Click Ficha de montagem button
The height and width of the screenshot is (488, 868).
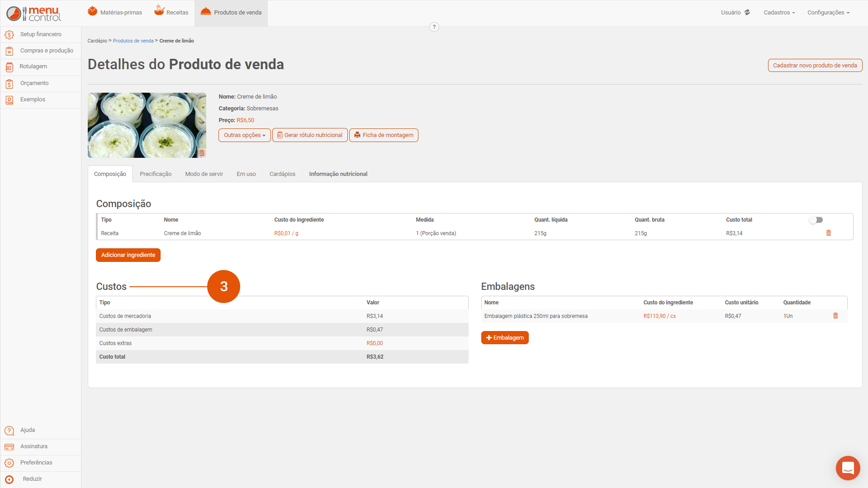[384, 135]
